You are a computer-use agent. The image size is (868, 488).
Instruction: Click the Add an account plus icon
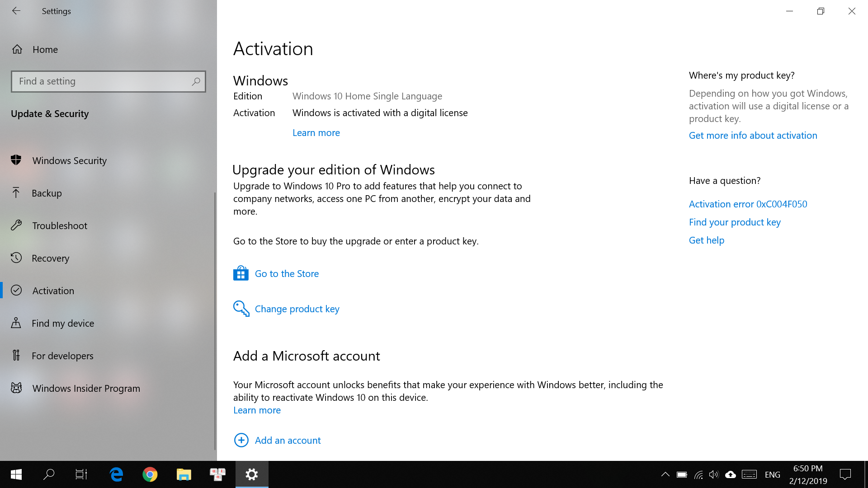[x=241, y=440]
